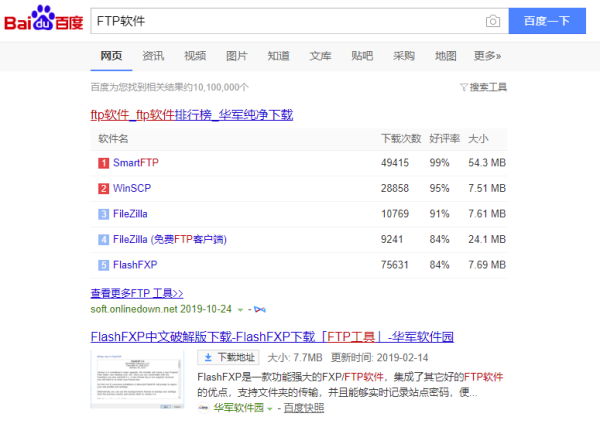Click 大小: 7.7MB text in FlashFXP result
Image resolution: width=600 pixels, height=427 pixels.
click(x=295, y=358)
